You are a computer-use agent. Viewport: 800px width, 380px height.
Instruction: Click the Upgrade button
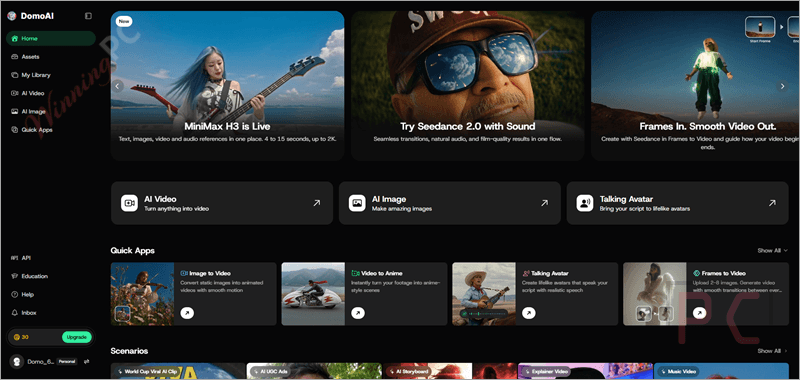pos(77,337)
